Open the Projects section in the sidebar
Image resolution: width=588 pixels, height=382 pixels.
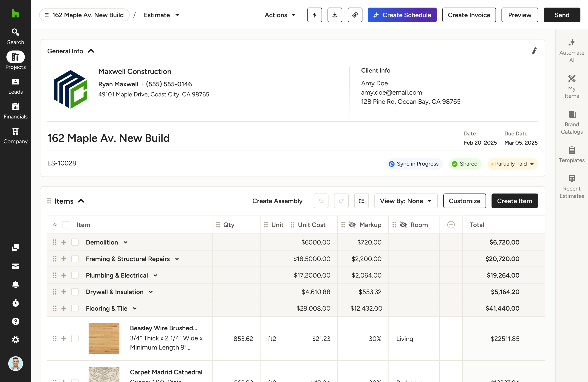(15, 60)
